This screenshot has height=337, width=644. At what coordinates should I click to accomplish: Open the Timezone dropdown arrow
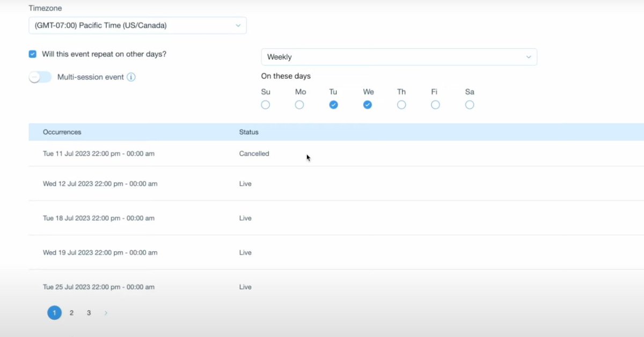238,25
